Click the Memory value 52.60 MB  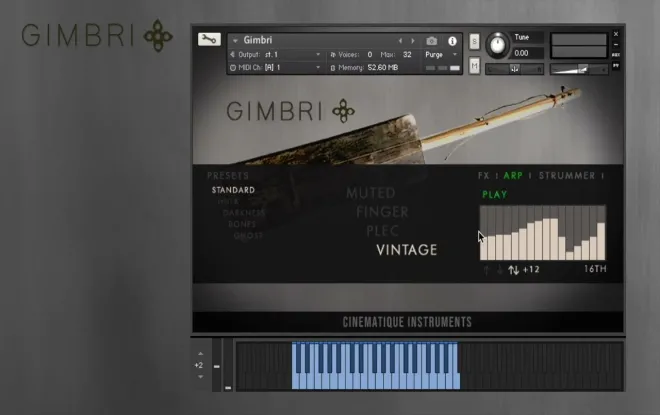click(x=383, y=68)
